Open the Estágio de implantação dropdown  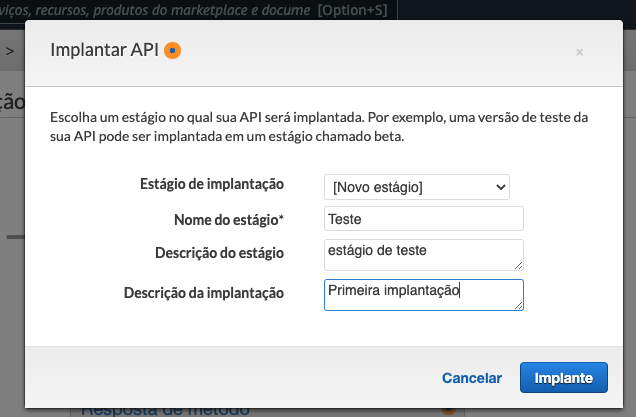pyautogui.click(x=417, y=187)
